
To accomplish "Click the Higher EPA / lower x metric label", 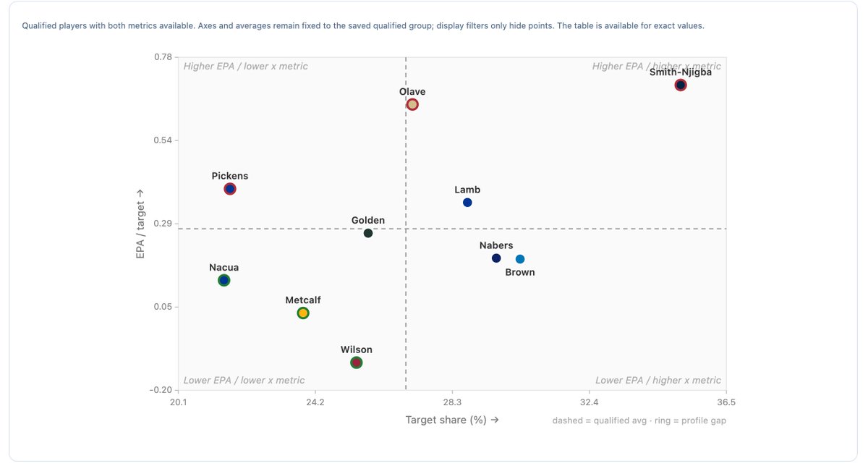I will pos(246,67).
